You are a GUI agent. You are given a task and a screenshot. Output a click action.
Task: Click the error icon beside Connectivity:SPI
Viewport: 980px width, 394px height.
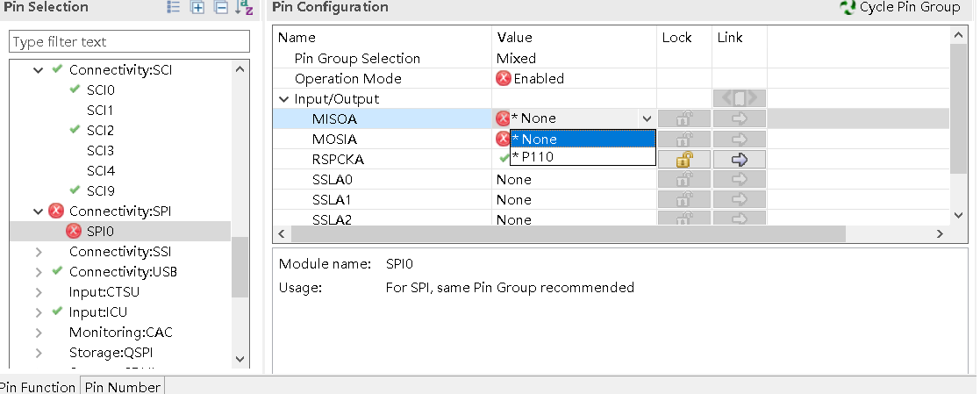click(x=56, y=211)
